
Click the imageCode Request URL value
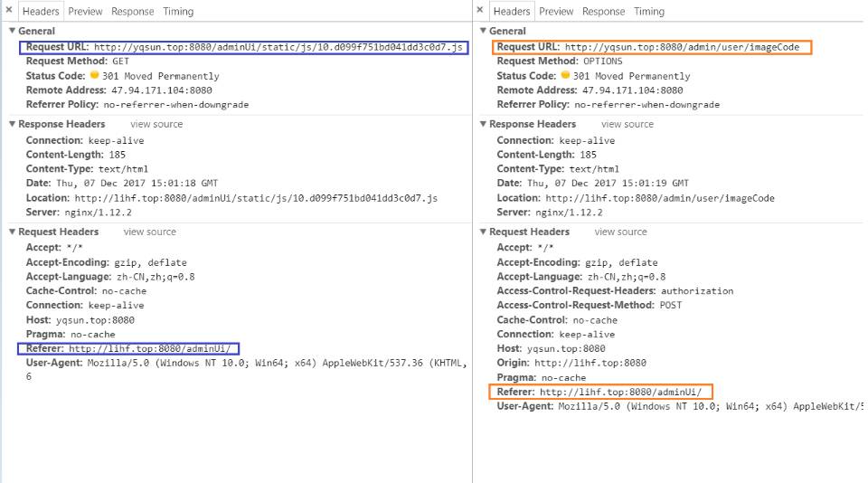point(682,47)
